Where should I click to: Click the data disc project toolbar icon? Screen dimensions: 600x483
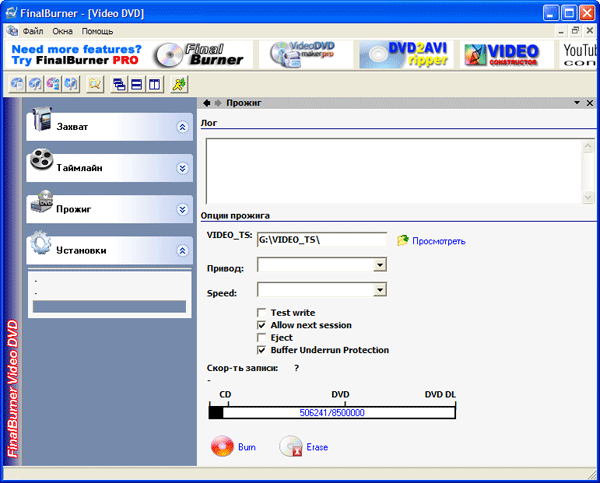[x=18, y=84]
